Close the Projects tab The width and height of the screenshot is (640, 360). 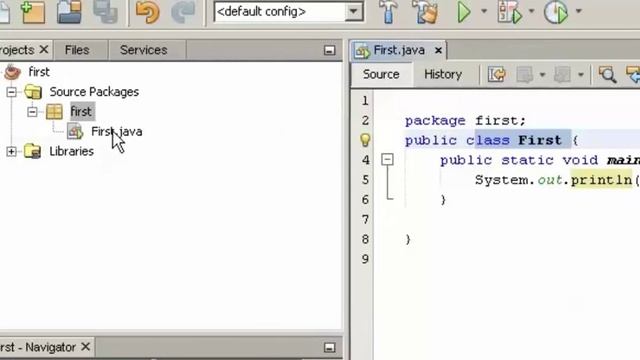pos(44,50)
